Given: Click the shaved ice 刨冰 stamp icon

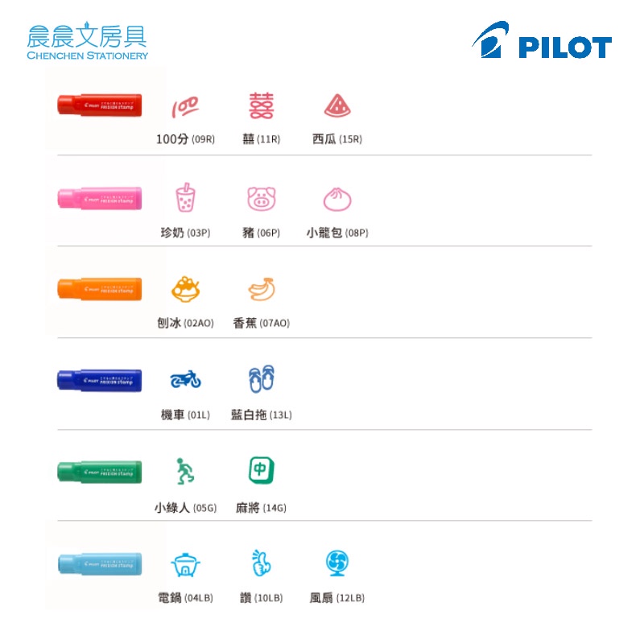Looking at the screenshot, I should 185,289.
